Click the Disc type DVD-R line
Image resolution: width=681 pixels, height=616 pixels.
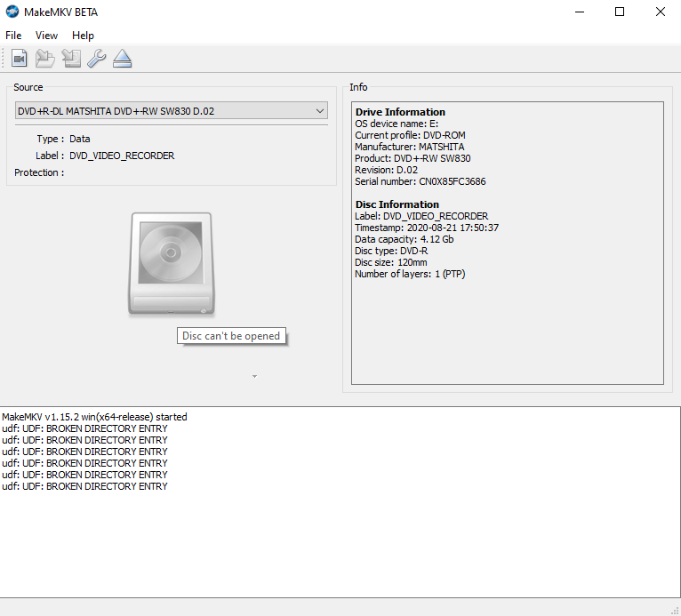click(391, 251)
